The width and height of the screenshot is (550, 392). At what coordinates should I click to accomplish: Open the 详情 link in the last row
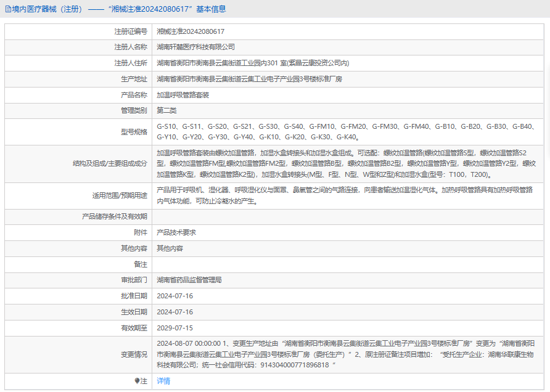(x=163, y=381)
